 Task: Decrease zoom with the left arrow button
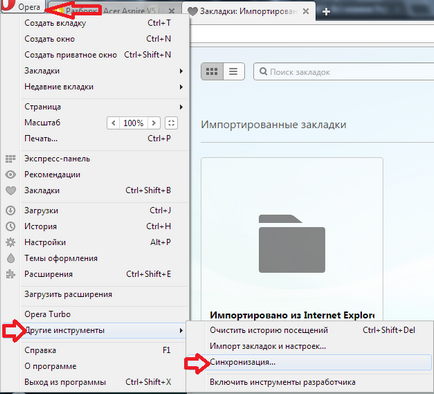click(x=113, y=123)
